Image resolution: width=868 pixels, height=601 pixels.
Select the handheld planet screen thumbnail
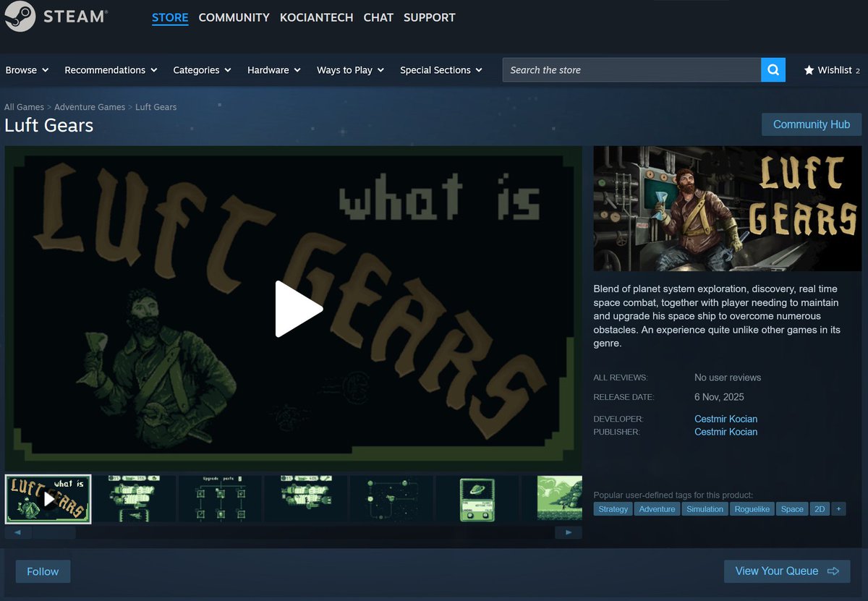(x=477, y=498)
